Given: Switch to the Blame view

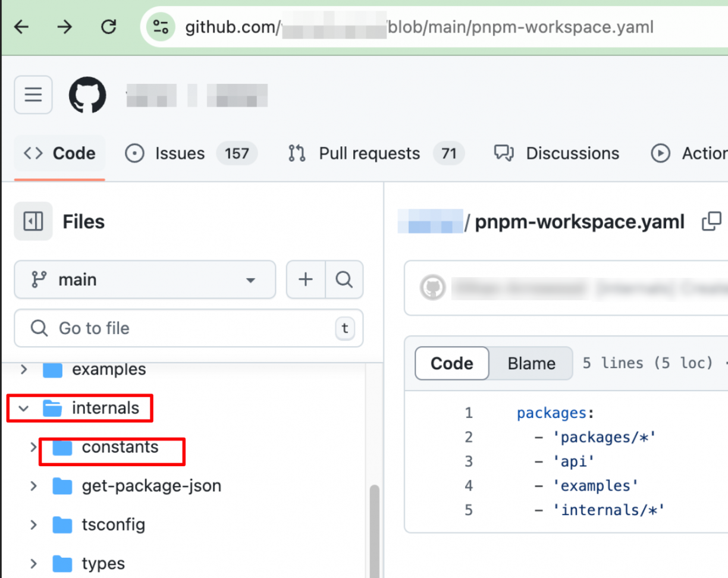Looking at the screenshot, I should [531, 363].
